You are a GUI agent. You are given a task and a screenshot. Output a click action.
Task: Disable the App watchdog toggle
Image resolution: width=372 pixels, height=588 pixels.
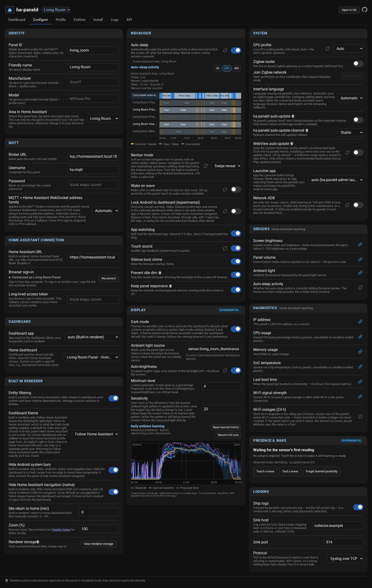(236, 233)
